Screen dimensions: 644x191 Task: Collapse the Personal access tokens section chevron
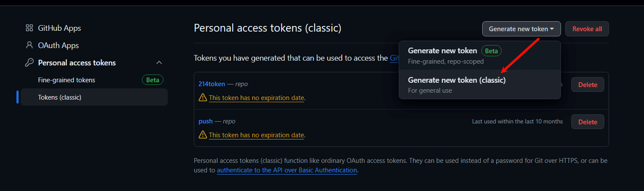(x=159, y=63)
